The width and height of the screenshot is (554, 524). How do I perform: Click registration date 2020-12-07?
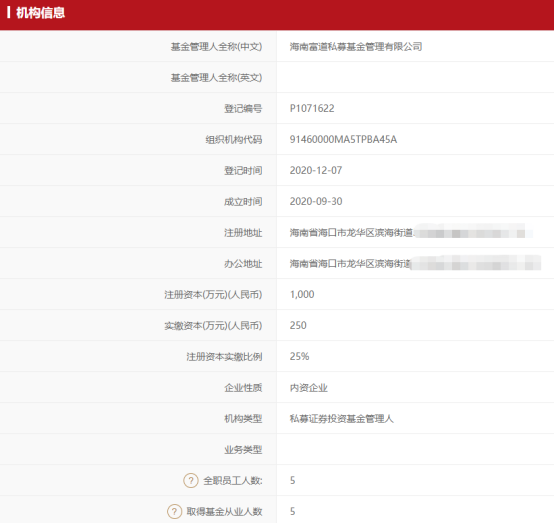coord(316,171)
